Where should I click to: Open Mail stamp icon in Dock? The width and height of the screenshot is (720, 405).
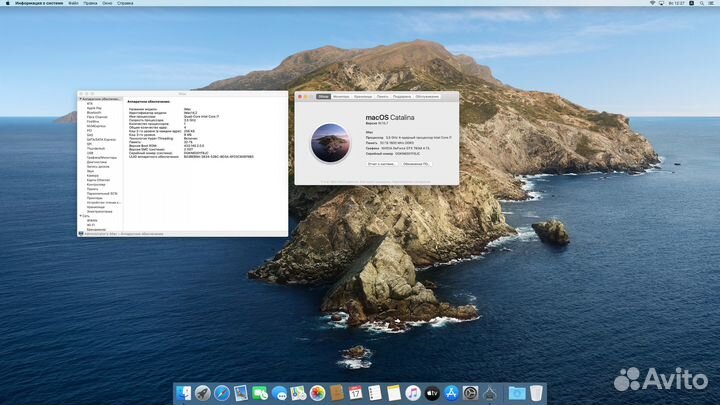(x=241, y=393)
